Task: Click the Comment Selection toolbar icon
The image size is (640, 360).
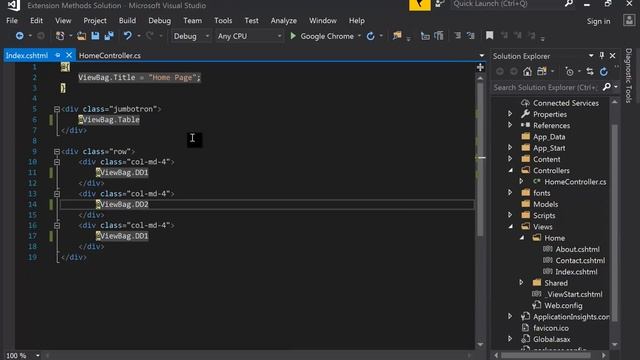Action: click(x=425, y=36)
